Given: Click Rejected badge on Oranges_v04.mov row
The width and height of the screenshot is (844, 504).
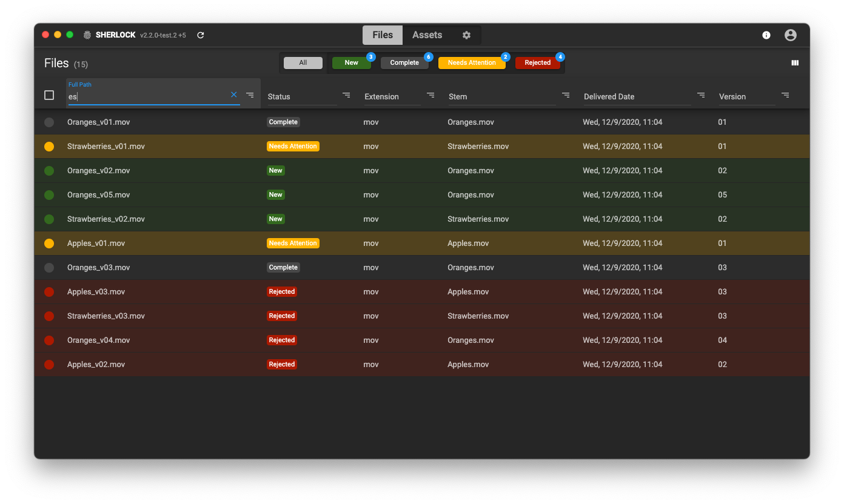Looking at the screenshot, I should tap(282, 340).
